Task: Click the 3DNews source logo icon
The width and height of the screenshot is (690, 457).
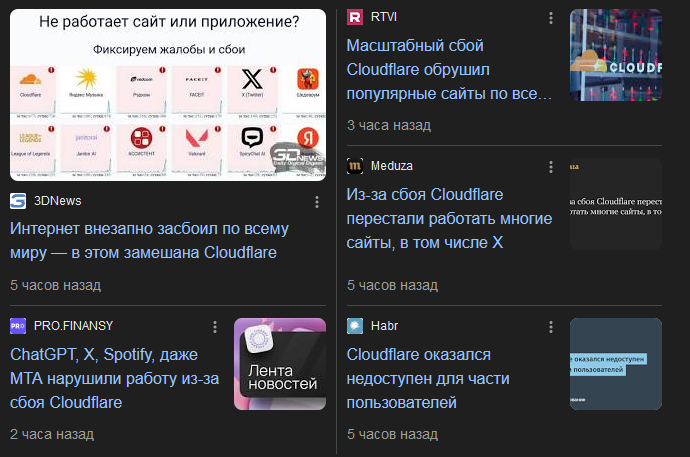Action: [x=18, y=201]
